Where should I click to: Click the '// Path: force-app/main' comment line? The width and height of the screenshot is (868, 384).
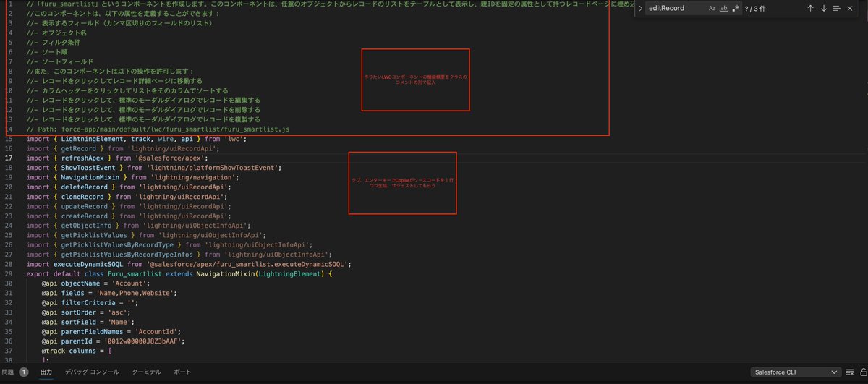click(158, 129)
